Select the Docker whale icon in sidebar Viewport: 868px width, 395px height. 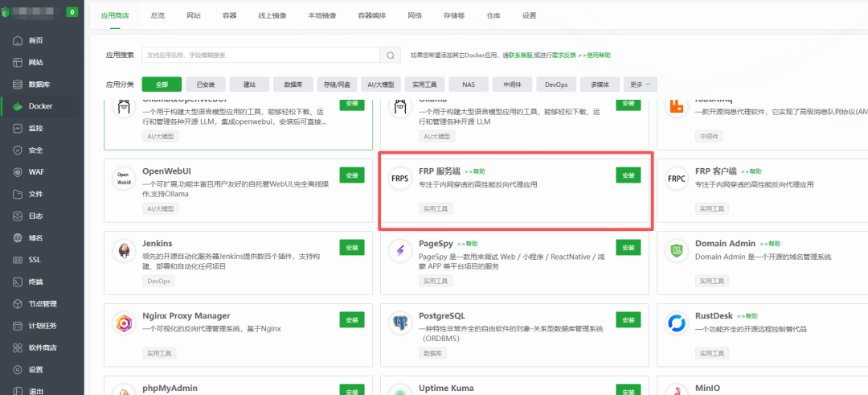17,106
